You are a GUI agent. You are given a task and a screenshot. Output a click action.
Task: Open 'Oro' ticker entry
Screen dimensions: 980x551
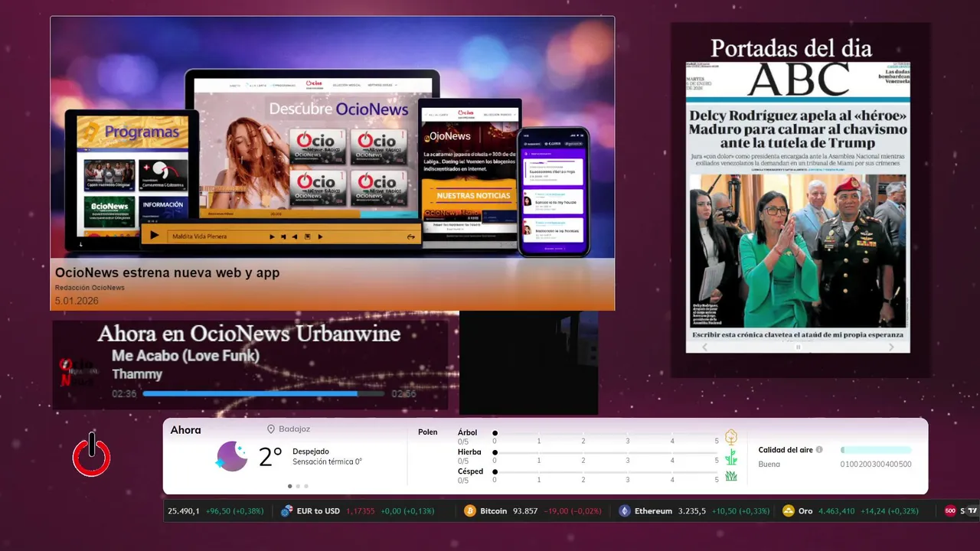click(x=805, y=511)
